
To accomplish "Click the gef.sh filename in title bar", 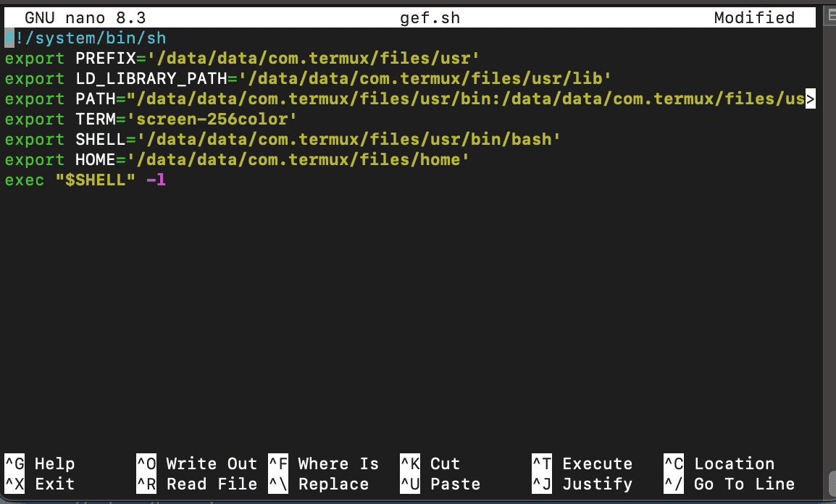I will pos(430,17).
